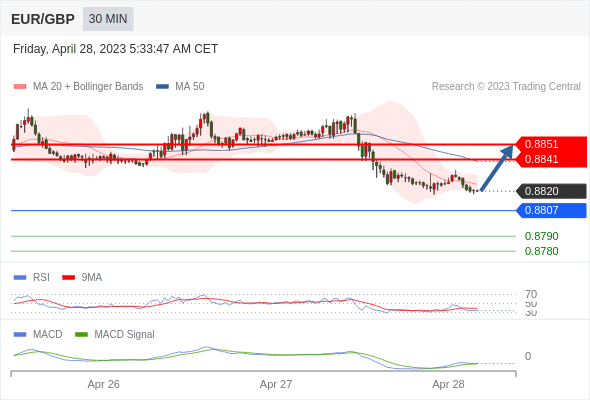This screenshot has height=400, width=590.
Task: Click the green 0.8780 support label
Action: 541,251
